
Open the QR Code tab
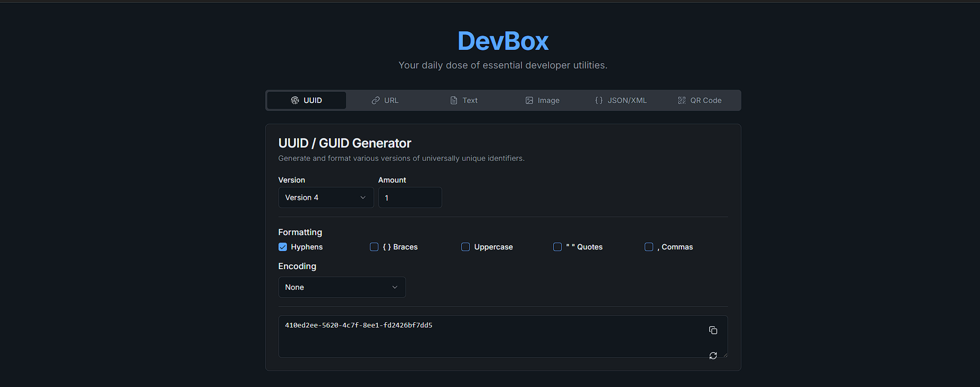click(x=700, y=100)
